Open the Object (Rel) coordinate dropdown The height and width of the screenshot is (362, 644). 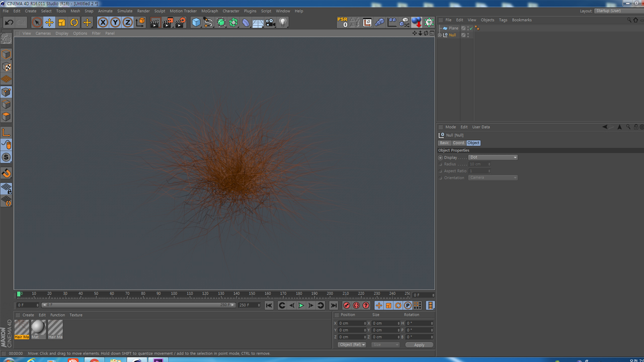(352, 345)
